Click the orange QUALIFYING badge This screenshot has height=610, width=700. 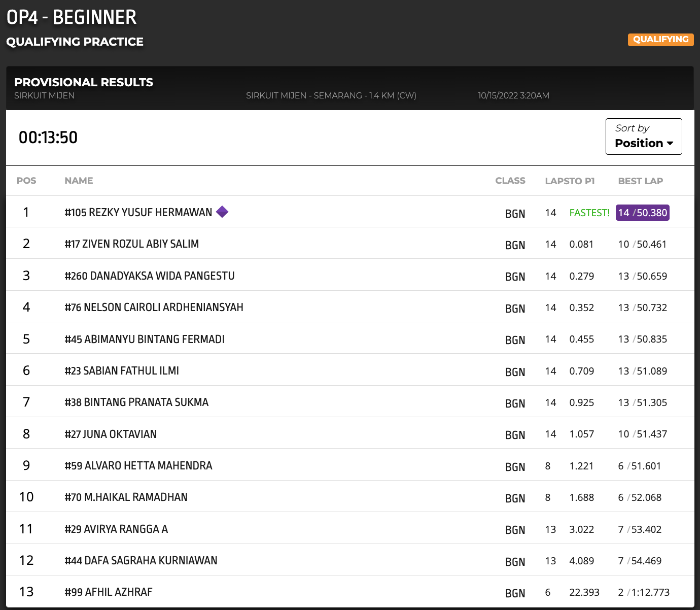660,40
